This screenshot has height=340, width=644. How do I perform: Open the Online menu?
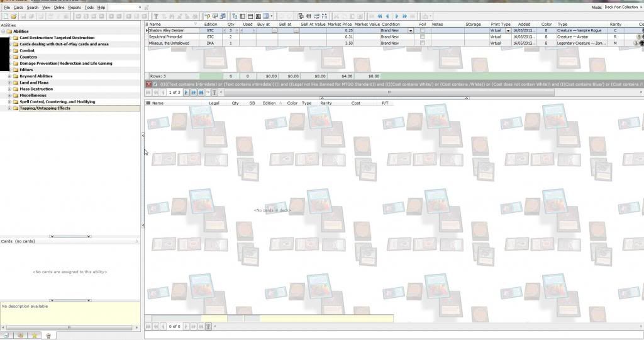(59, 8)
